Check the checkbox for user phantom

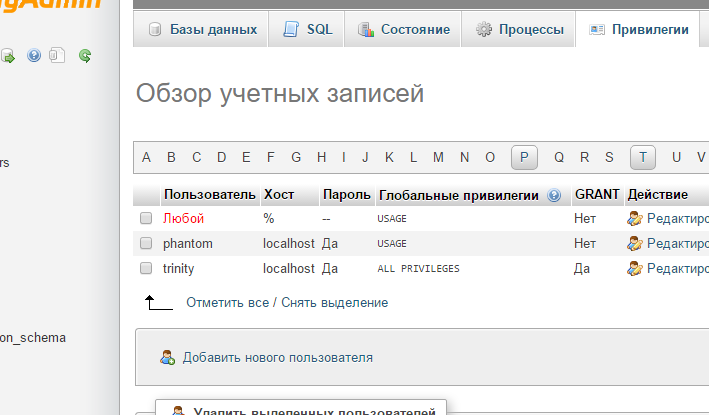tap(146, 243)
